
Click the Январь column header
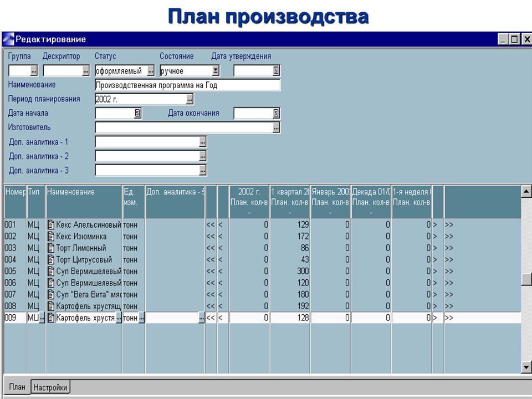(330, 202)
